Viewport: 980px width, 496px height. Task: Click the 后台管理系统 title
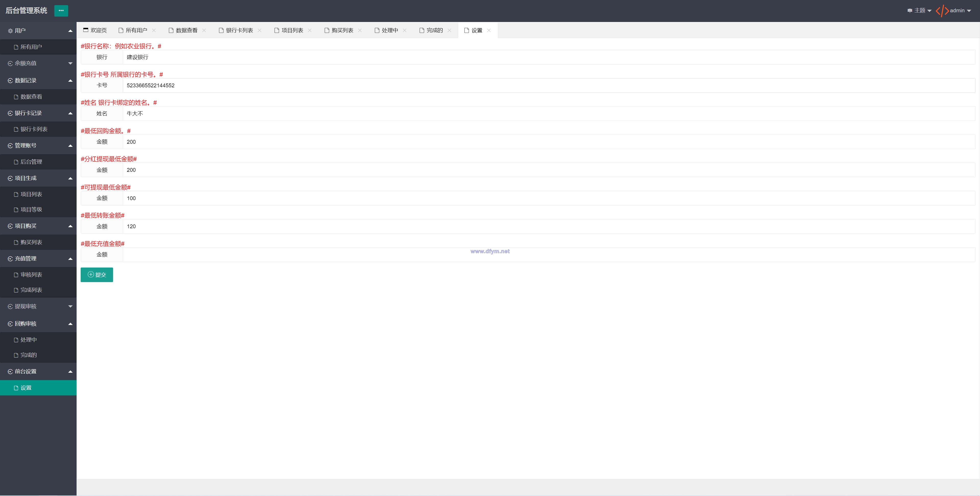point(26,11)
